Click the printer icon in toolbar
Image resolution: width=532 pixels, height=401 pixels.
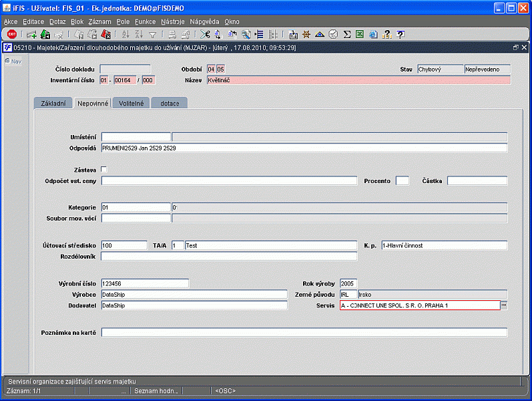coord(172,34)
